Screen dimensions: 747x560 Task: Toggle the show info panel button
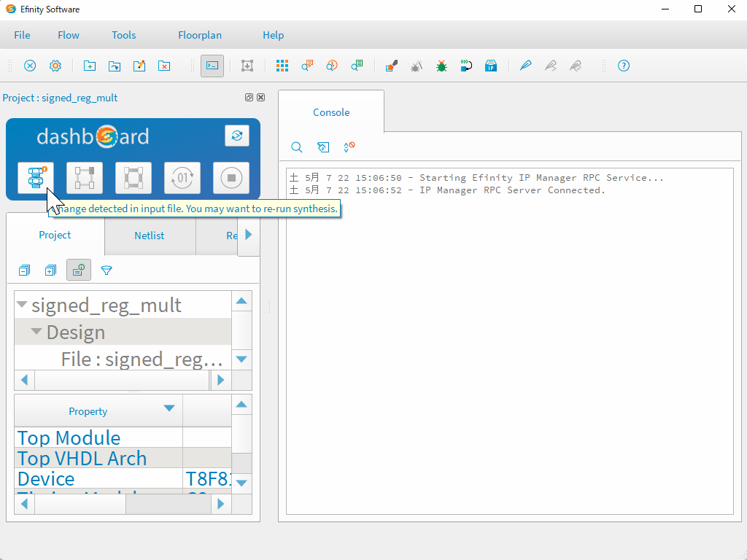point(79,271)
